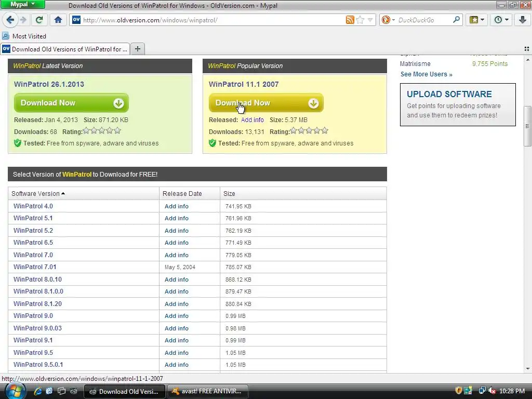Open the WinPatrol 8.0.10 link
The image size is (532, 399).
[37, 279]
